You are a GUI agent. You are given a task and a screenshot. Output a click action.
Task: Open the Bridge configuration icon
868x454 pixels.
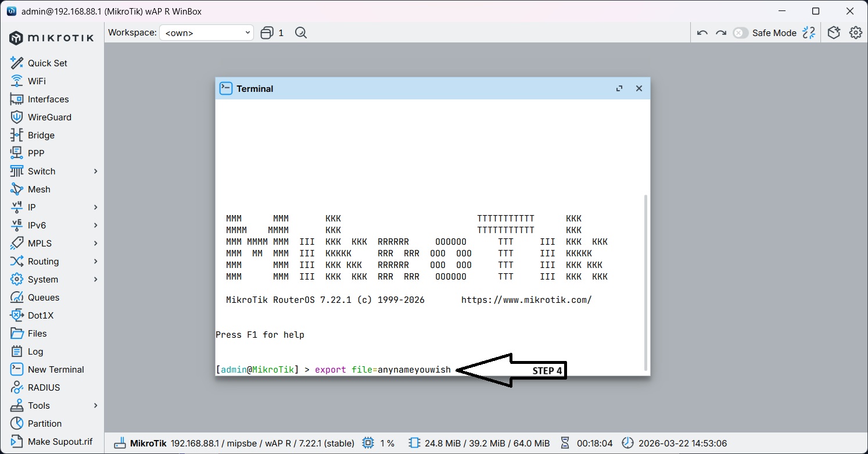(17, 135)
